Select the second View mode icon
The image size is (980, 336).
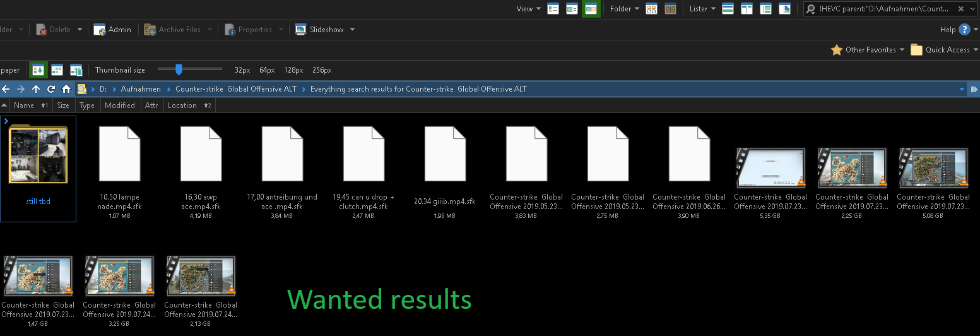[x=572, y=9]
